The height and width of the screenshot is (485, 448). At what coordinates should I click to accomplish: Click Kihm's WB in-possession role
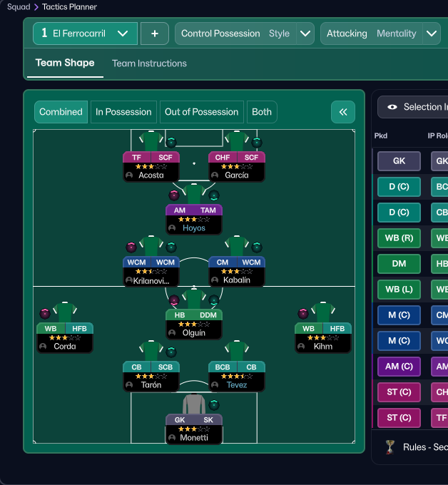tap(308, 329)
